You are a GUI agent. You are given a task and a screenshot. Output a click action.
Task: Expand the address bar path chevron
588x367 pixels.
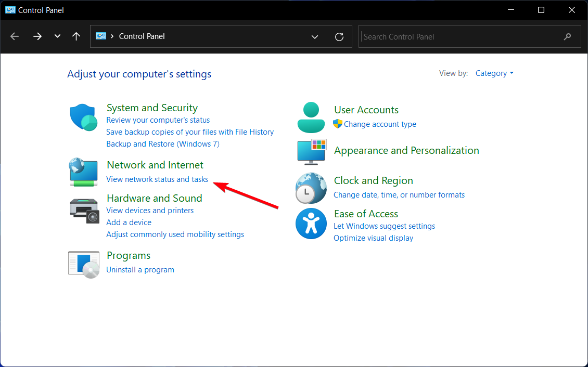pos(112,36)
